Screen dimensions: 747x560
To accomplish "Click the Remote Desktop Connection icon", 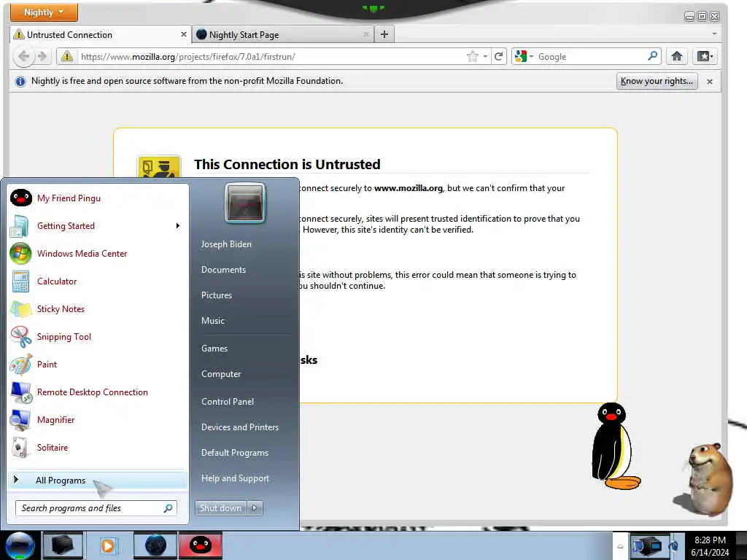I will 21,392.
